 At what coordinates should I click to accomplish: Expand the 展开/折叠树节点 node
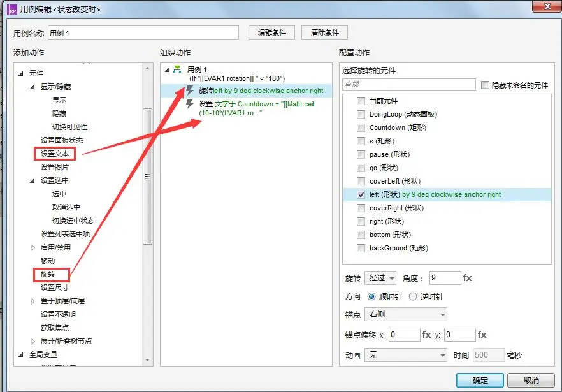coord(32,341)
